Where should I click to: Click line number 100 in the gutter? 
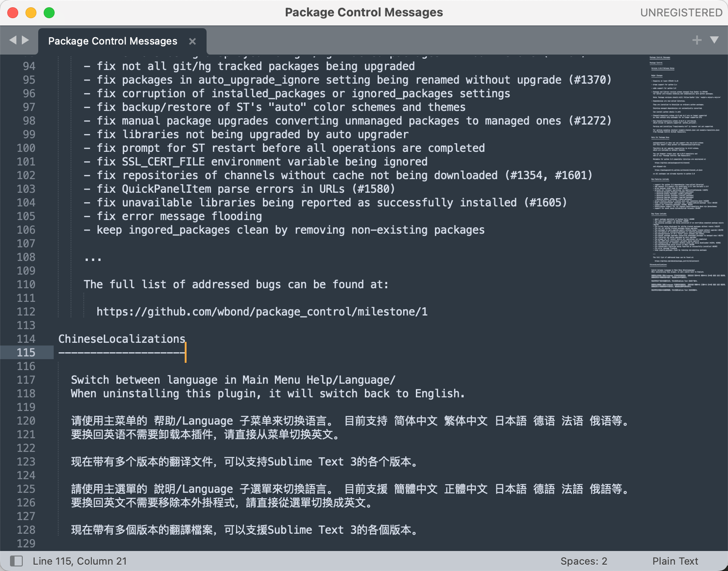coord(26,148)
